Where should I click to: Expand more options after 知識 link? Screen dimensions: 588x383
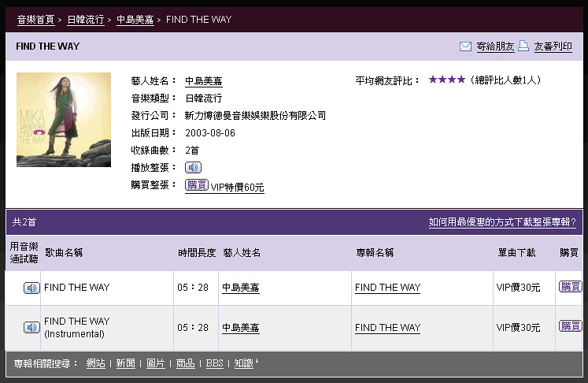[x=257, y=363]
